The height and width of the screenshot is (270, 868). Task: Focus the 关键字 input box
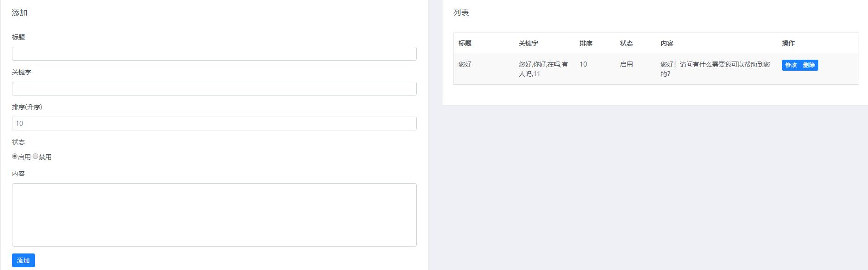click(214, 89)
